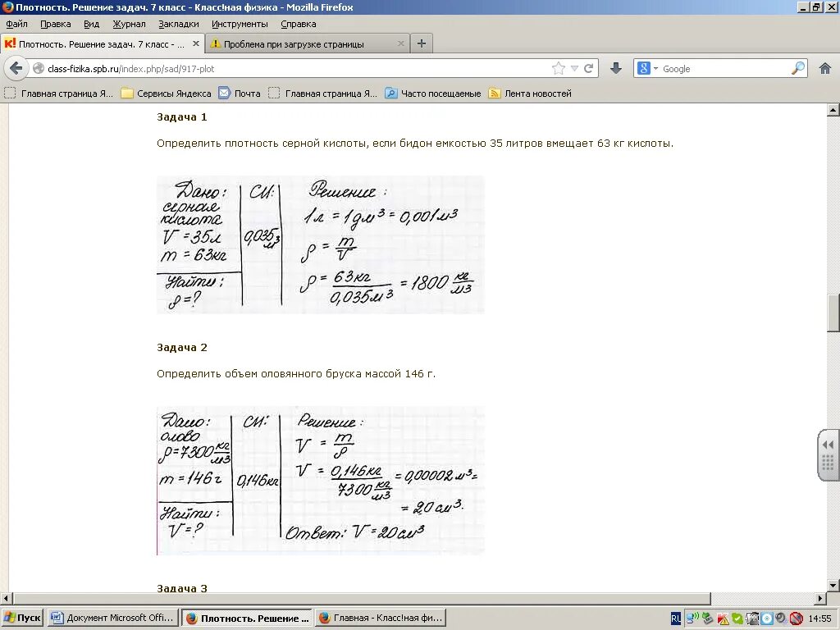Open the 'Часто посещаемые' bookmark folder
Screen dimensions: 840x630
click(x=433, y=94)
